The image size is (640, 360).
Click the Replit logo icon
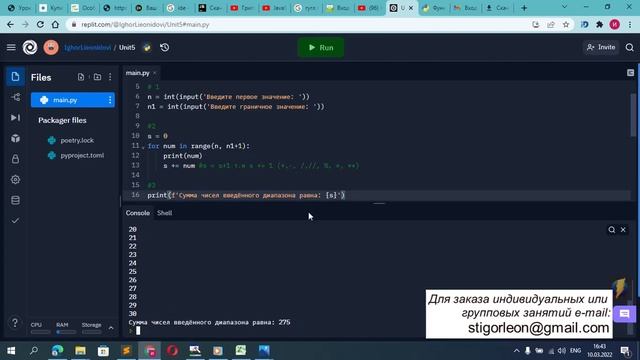click(30, 48)
